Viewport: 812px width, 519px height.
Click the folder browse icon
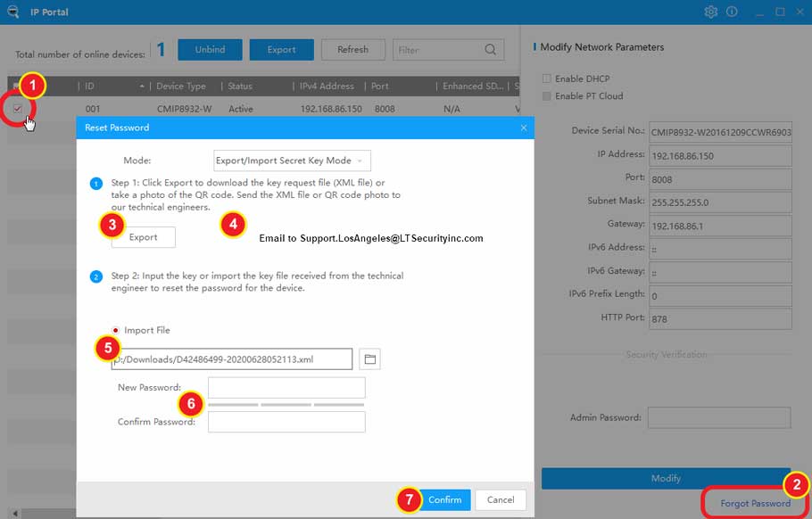369,358
